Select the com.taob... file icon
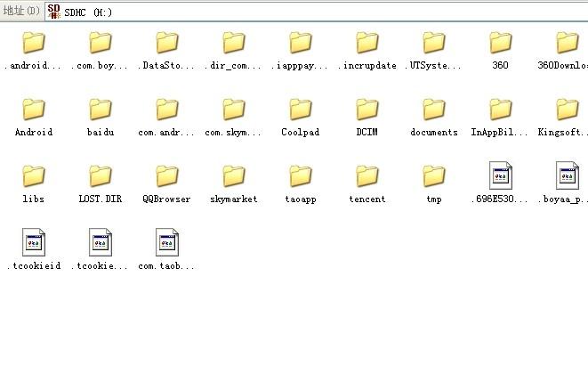Screen dimensions: 588x366 [x=167, y=242]
